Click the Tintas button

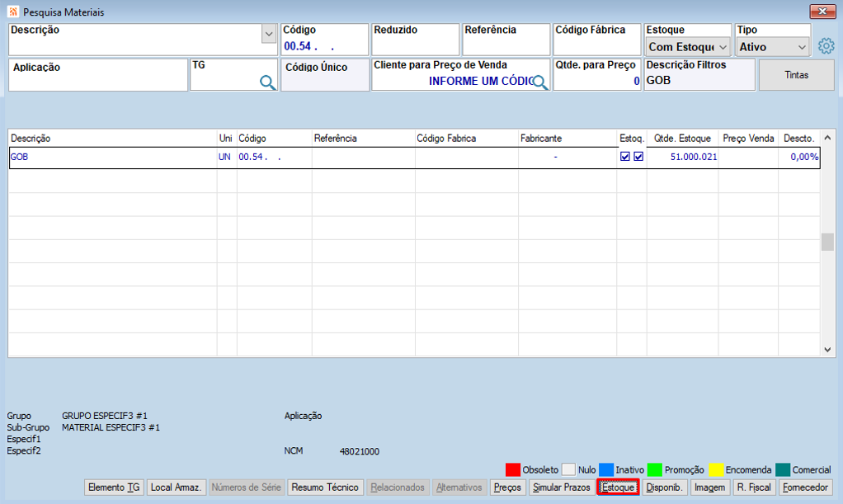pos(796,75)
